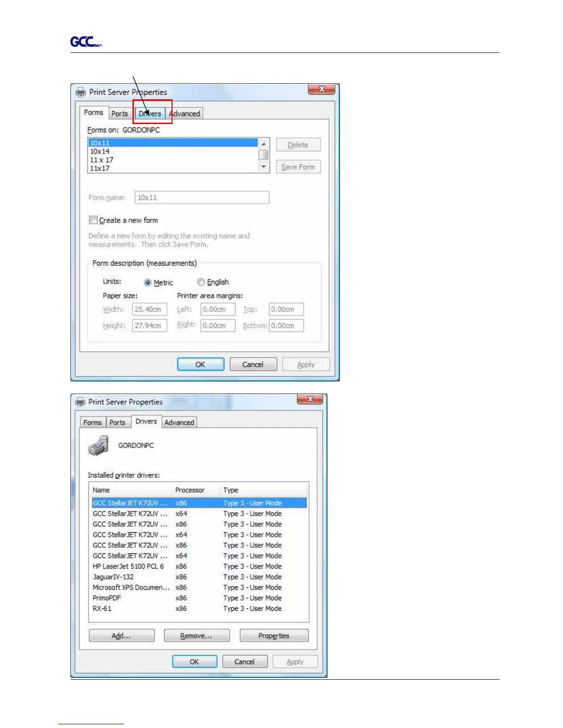The image size is (563, 728).
Task: Select the HP LaserJet 5100 PCL 6 driver
Action: click(199, 566)
